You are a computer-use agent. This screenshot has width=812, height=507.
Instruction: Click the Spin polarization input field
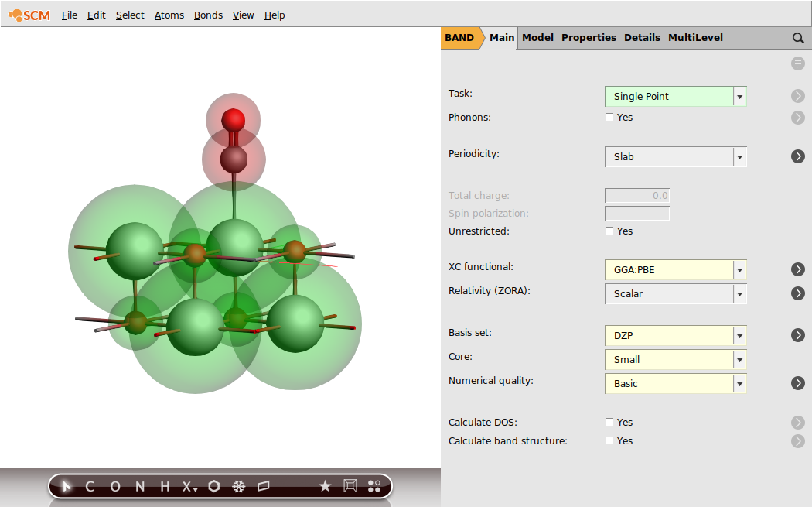[637, 213]
